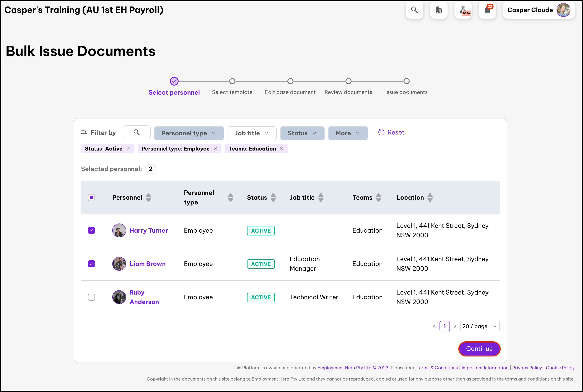Remove the Status: Active filter tag

click(x=128, y=149)
